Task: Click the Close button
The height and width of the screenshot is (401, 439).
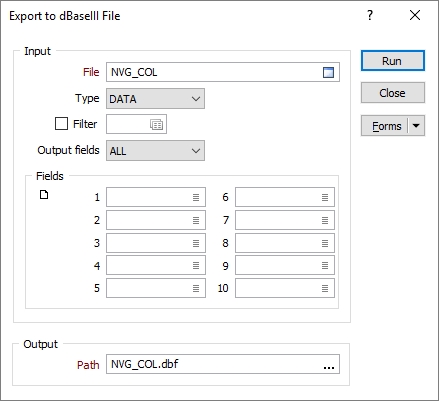Action: point(393,93)
